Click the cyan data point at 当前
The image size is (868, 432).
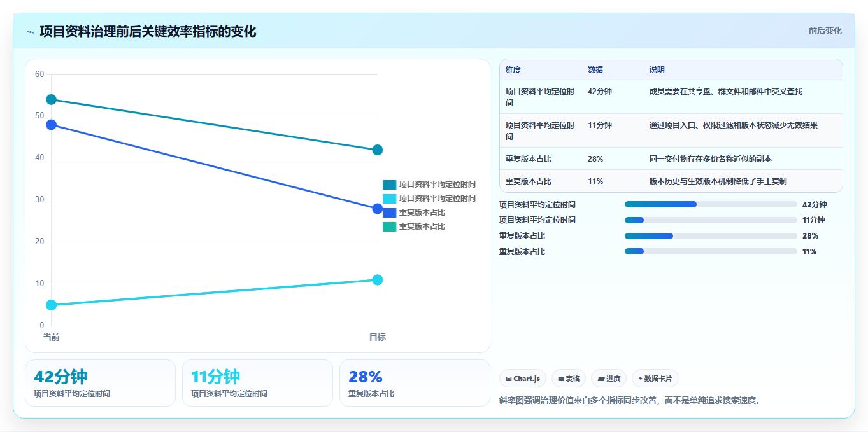click(51, 305)
